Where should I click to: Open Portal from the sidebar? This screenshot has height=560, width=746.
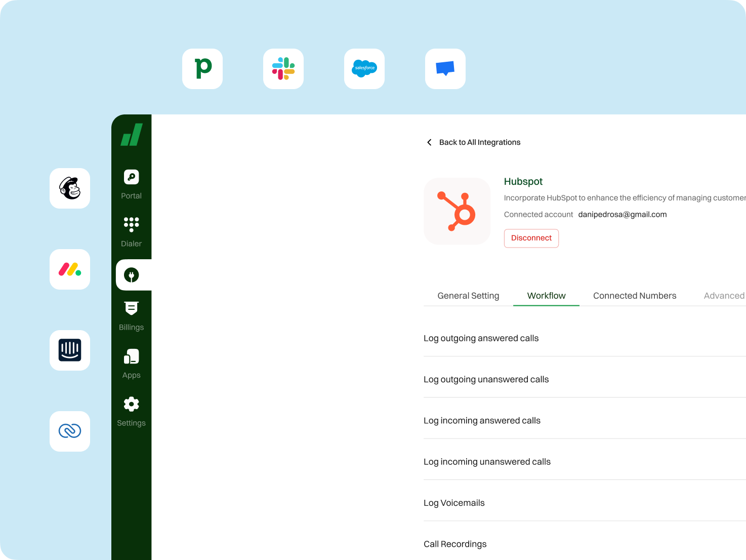pyautogui.click(x=131, y=184)
